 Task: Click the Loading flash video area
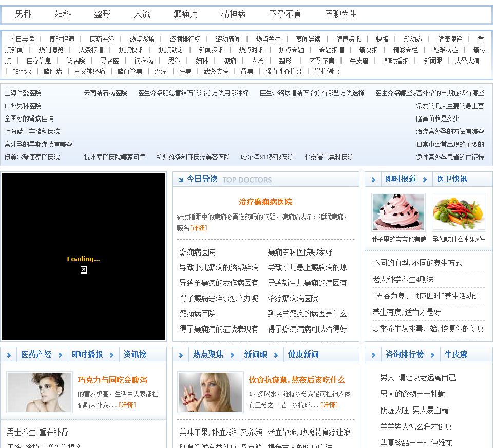pos(84,257)
